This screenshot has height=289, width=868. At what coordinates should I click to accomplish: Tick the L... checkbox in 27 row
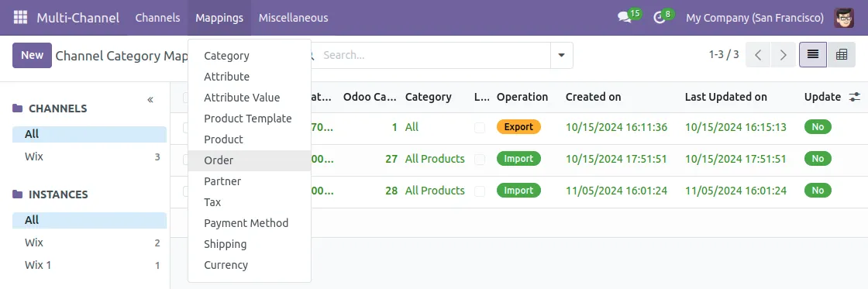pyautogui.click(x=480, y=160)
